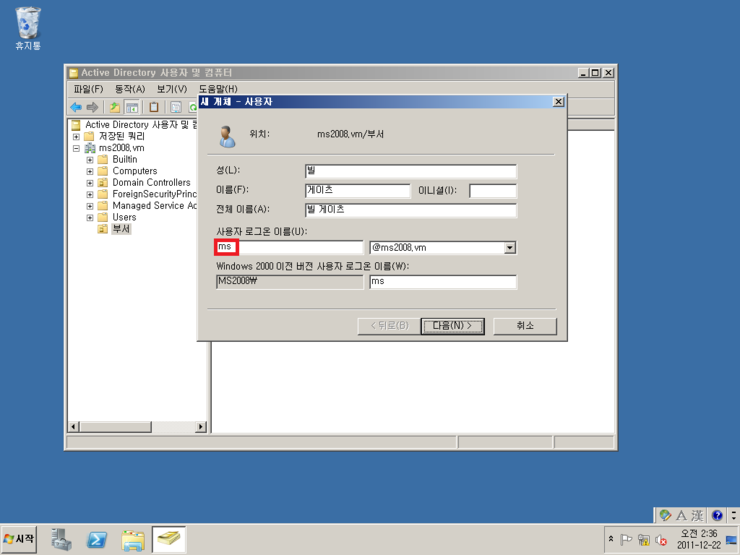Open the 파일(F) menu
740x555 pixels.
click(88, 89)
